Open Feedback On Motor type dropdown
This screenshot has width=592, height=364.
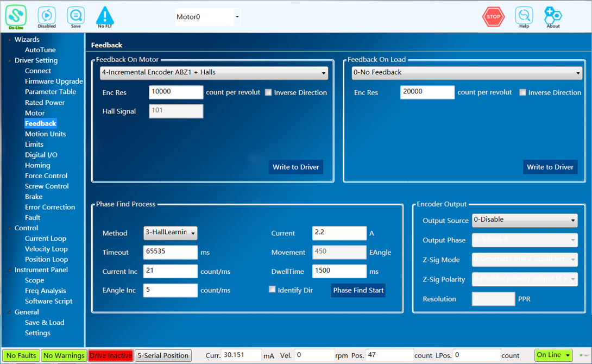coord(213,72)
